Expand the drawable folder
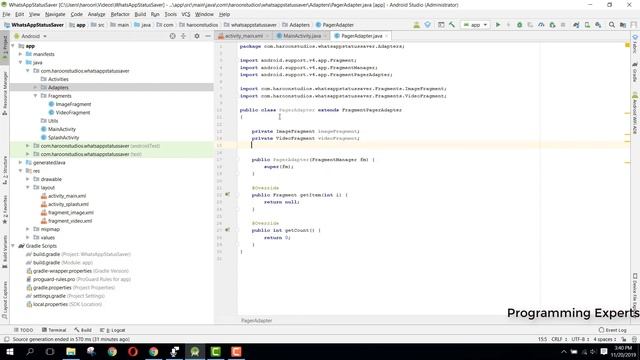The image size is (640, 360). tap(28, 179)
